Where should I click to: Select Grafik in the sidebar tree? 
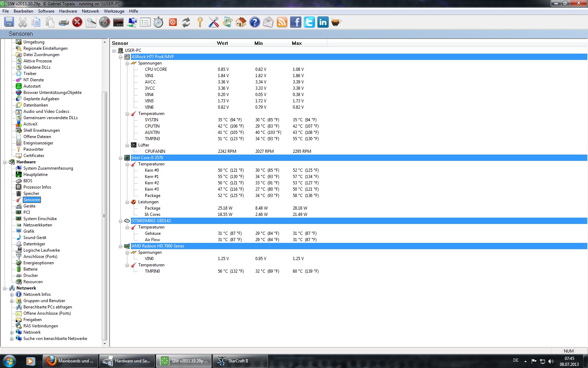point(29,231)
